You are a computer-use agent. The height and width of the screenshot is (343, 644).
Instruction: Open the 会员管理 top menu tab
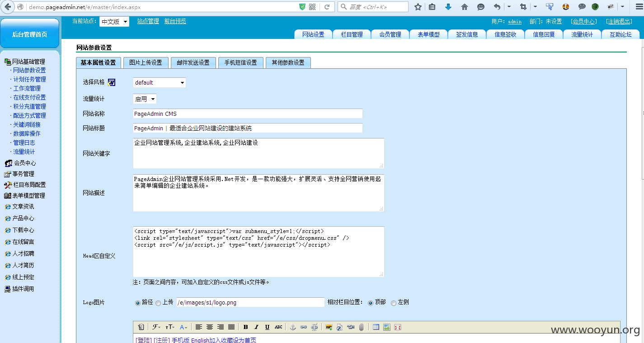(x=390, y=34)
